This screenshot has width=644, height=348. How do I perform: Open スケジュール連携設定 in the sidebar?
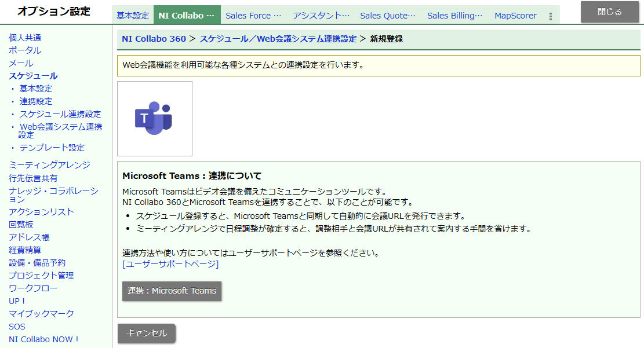60,114
